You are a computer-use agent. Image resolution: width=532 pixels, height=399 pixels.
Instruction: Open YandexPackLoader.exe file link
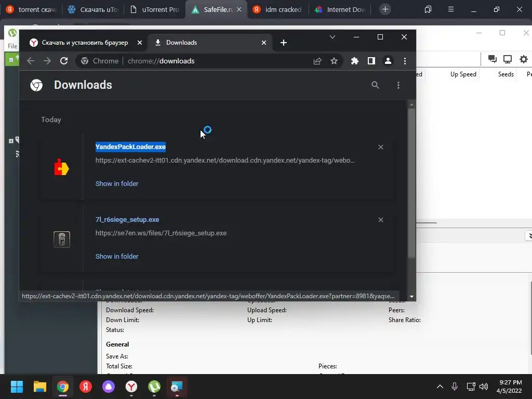tap(130, 147)
